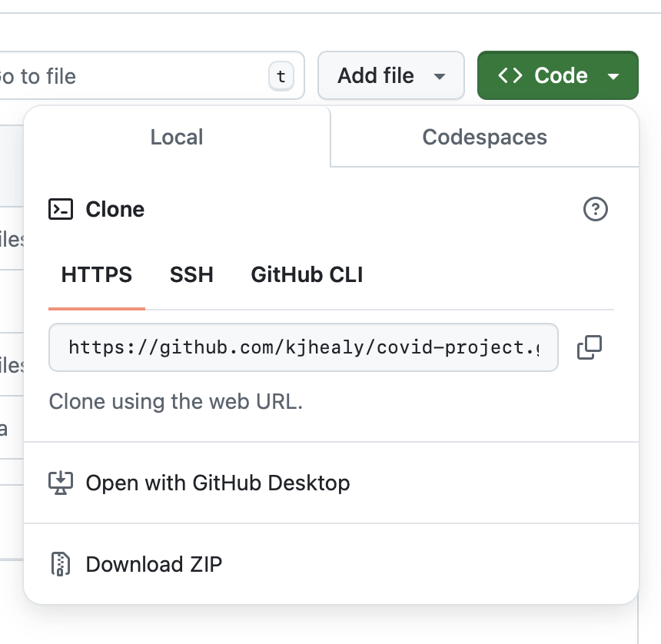Click the HTTPS clone URL field
661x644 pixels.
click(303, 347)
